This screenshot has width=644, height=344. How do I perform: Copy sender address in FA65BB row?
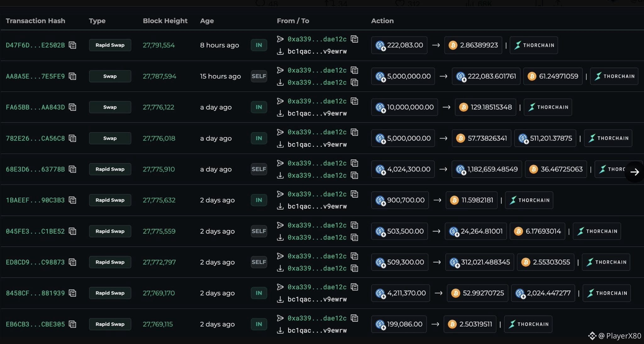pos(354,101)
